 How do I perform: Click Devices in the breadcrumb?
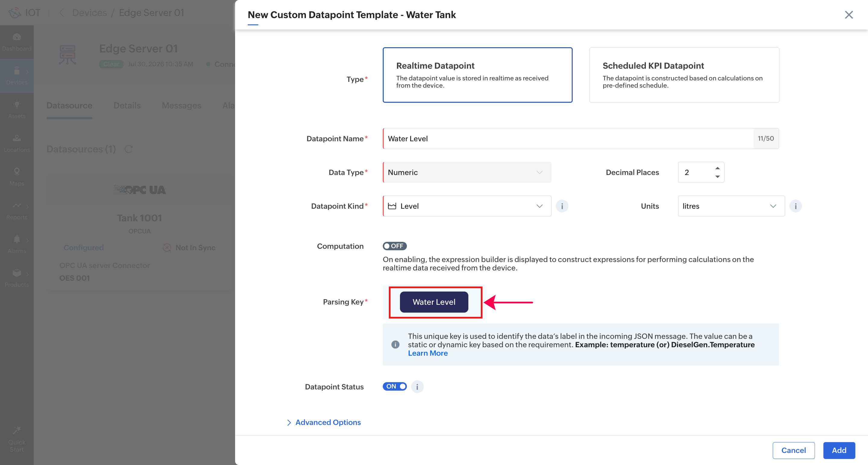pos(90,13)
